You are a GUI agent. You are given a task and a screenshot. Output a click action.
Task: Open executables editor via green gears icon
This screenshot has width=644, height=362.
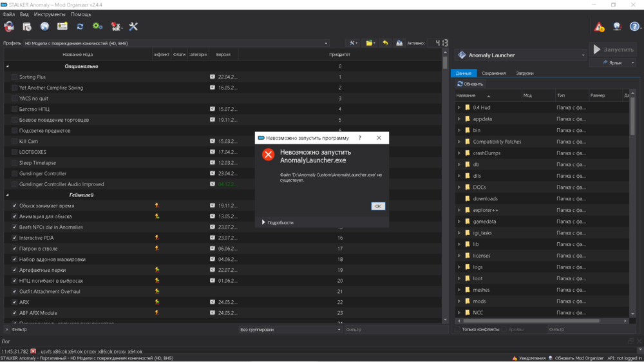(x=97, y=26)
